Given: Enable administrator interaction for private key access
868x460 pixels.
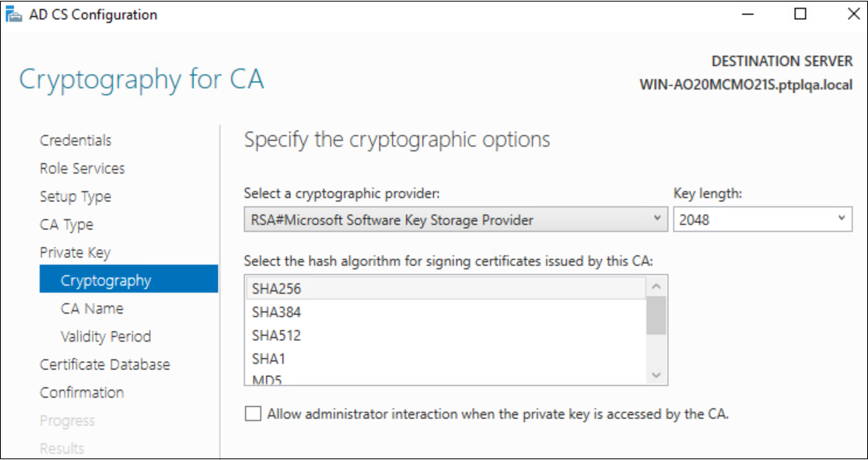Looking at the screenshot, I should (253, 414).
